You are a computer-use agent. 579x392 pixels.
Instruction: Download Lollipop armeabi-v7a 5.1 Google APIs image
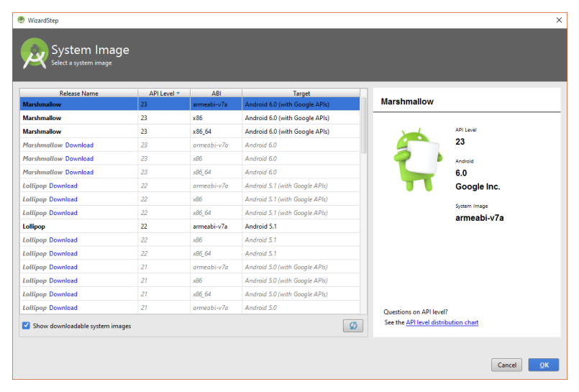63,186
